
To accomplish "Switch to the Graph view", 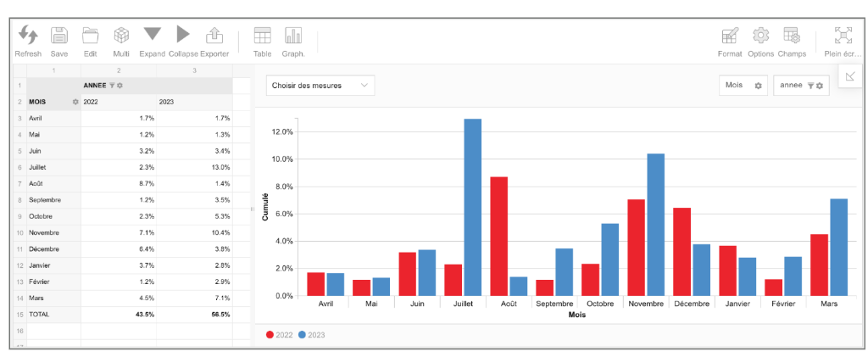I will click(293, 35).
